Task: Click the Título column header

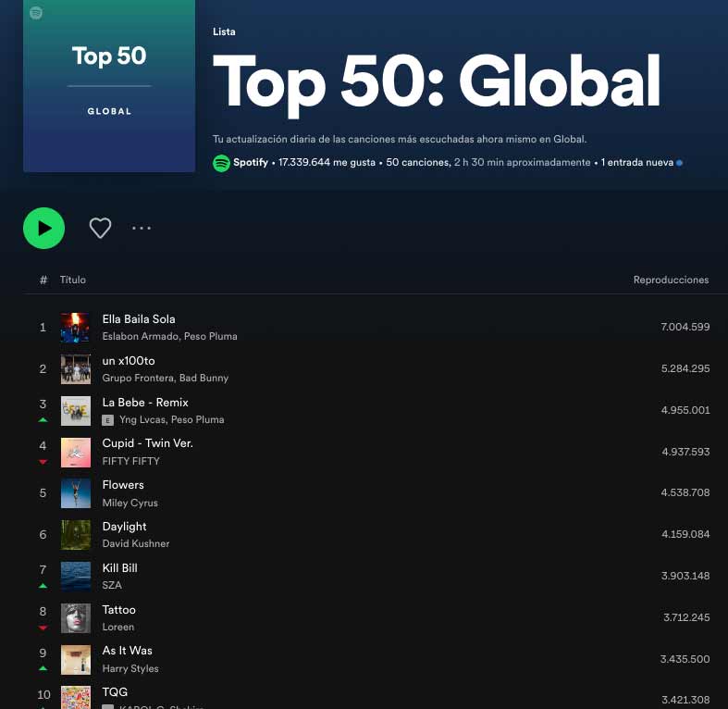Action: (x=73, y=280)
